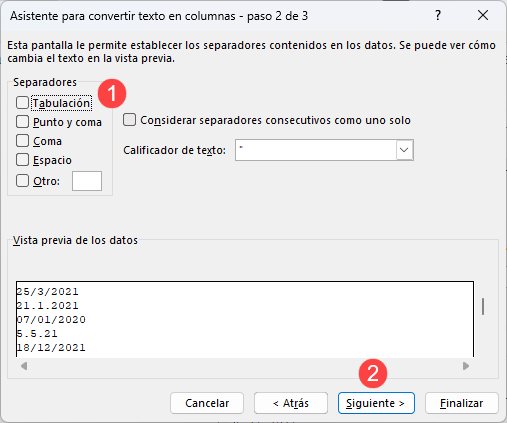The image size is (507, 423).
Task: Select preview row 25/3/2021
Action: (x=47, y=292)
